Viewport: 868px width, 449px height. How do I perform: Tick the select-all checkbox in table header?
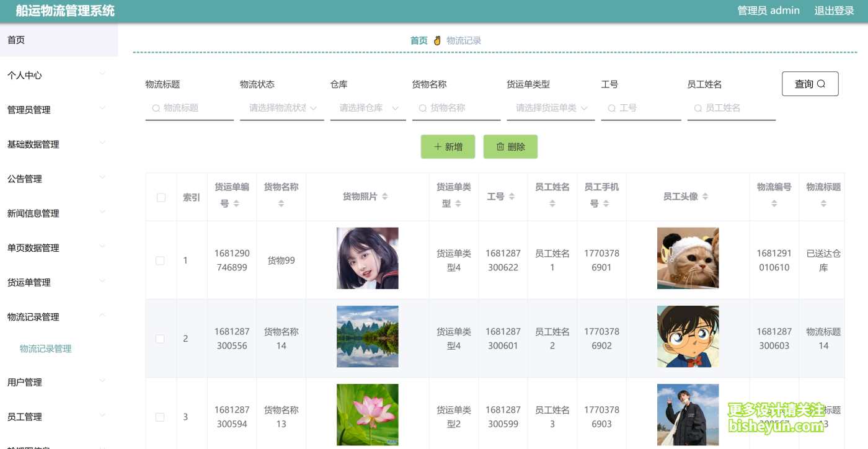161,197
